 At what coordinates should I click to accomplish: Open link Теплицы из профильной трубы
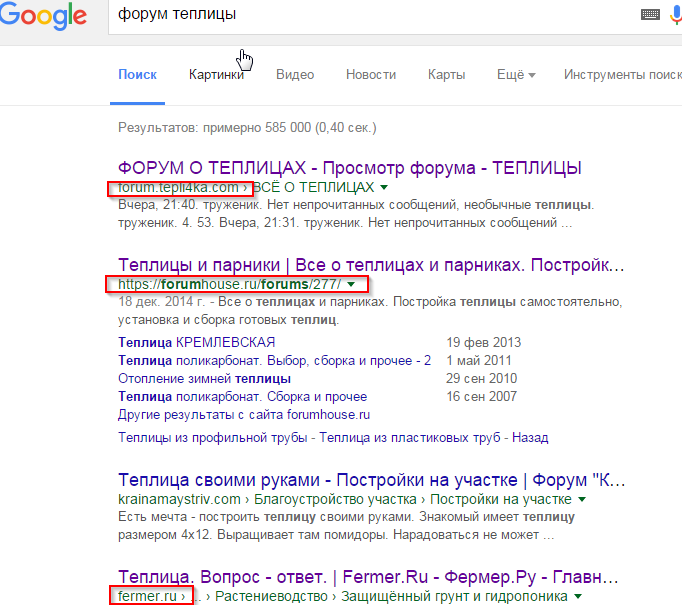(x=213, y=437)
